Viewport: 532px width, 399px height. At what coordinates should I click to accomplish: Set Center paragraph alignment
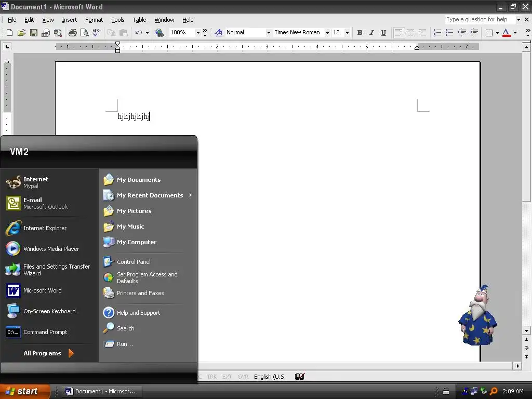[x=410, y=33]
